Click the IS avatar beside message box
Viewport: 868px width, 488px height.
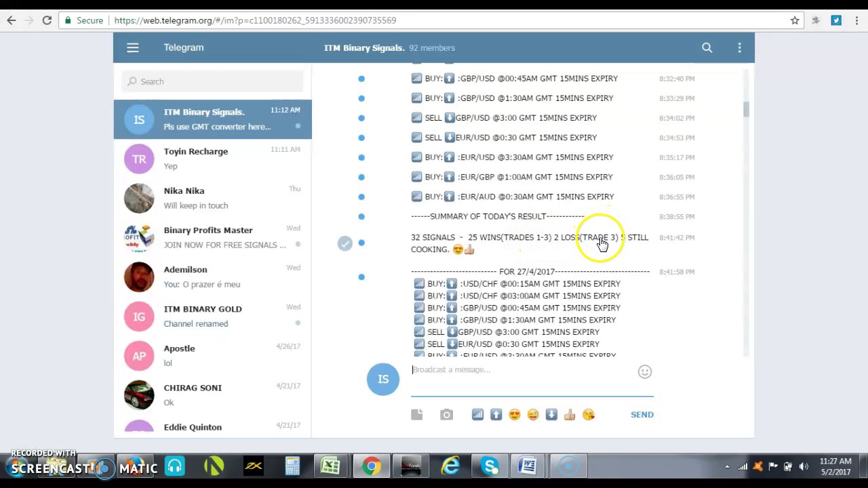[x=383, y=380]
